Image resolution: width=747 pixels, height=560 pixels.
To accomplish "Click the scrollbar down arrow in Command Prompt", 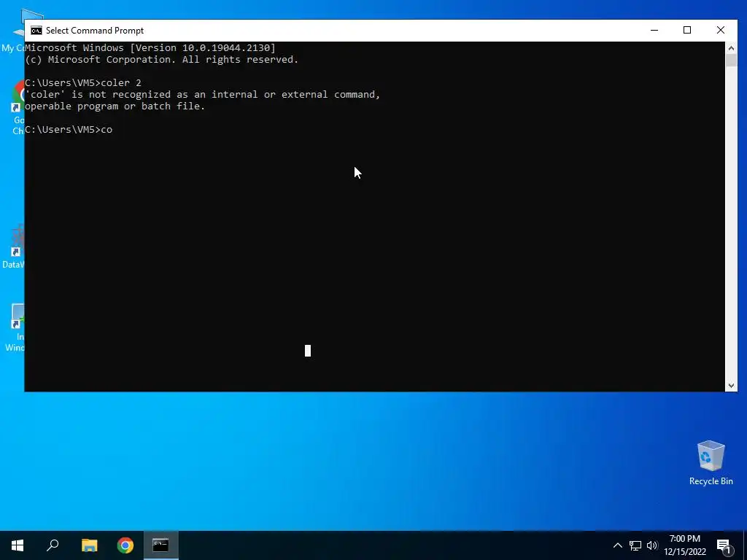I will click(731, 386).
